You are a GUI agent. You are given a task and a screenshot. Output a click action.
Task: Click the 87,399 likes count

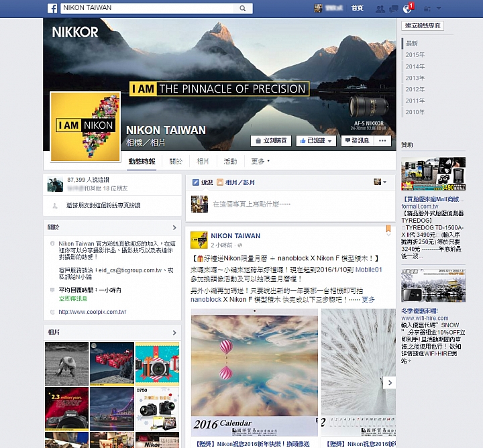(88, 180)
